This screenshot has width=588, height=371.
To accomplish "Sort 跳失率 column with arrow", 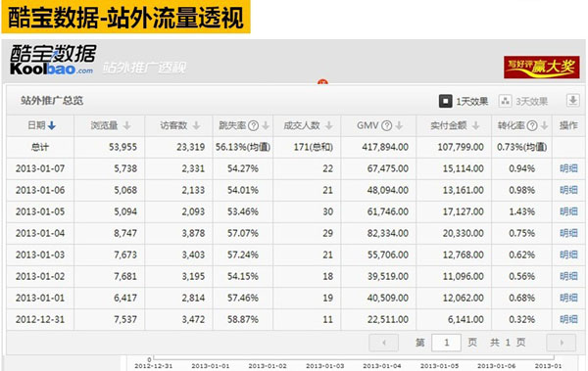I will click(266, 126).
